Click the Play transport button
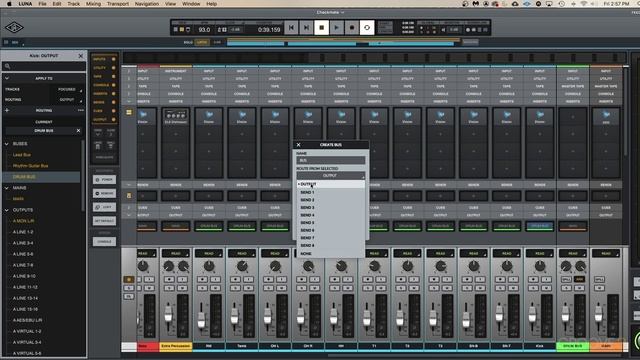Screen dimensions: 640x360 tap(336, 28)
